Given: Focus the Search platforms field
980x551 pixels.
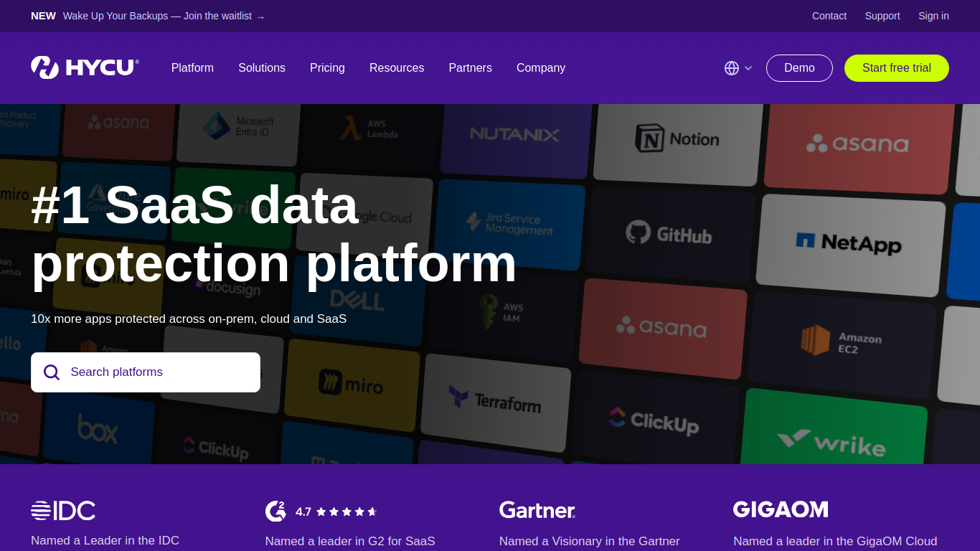Looking at the screenshot, I should click(x=146, y=372).
